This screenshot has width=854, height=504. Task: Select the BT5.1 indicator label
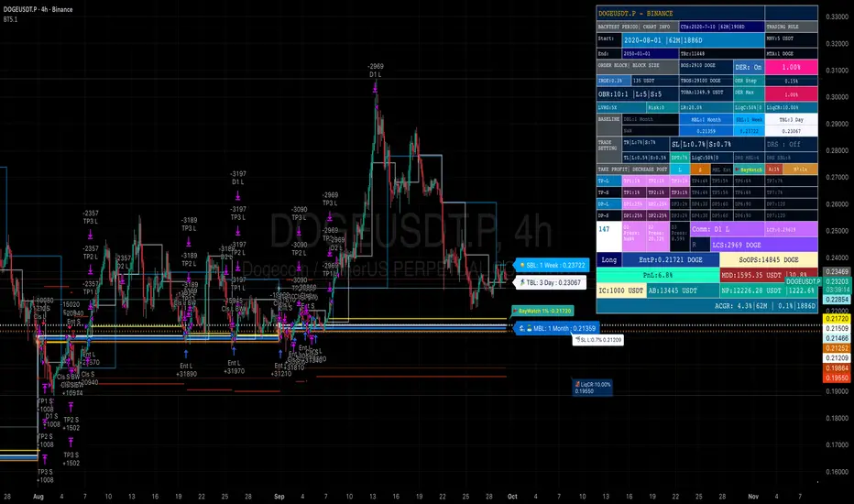(x=10, y=19)
